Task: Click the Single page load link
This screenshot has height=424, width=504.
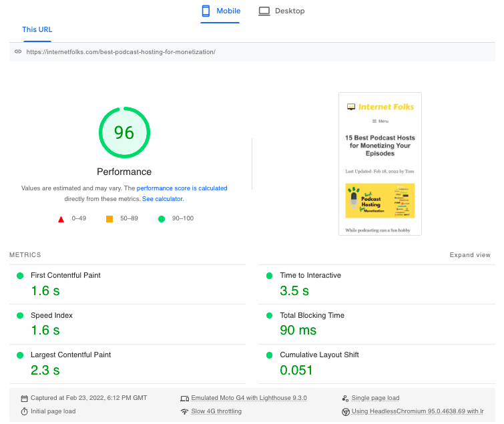Action: [375, 398]
